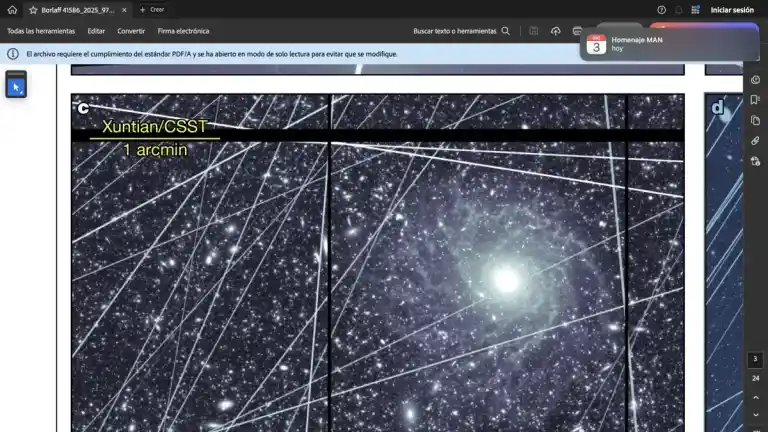Select the Editar menu item
This screenshot has width=768, height=432.
click(x=96, y=31)
